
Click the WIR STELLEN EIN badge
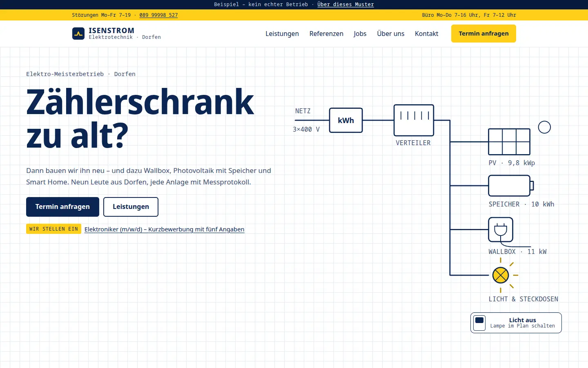click(53, 229)
